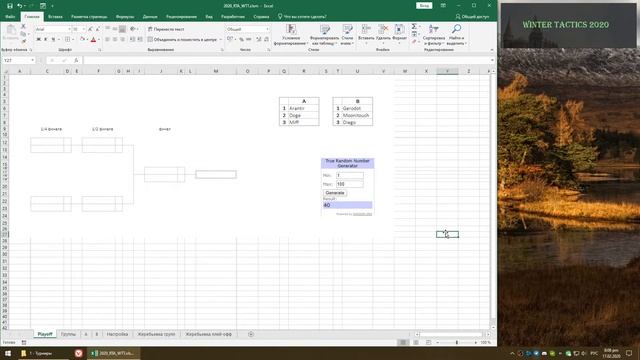This screenshot has height=360, width=640.
Task: Increase the font size
Action: [x=90, y=29]
